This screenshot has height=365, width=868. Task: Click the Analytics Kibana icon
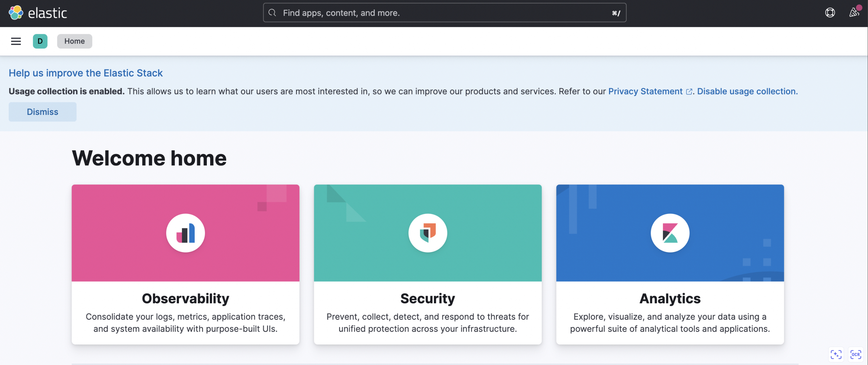click(670, 233)
